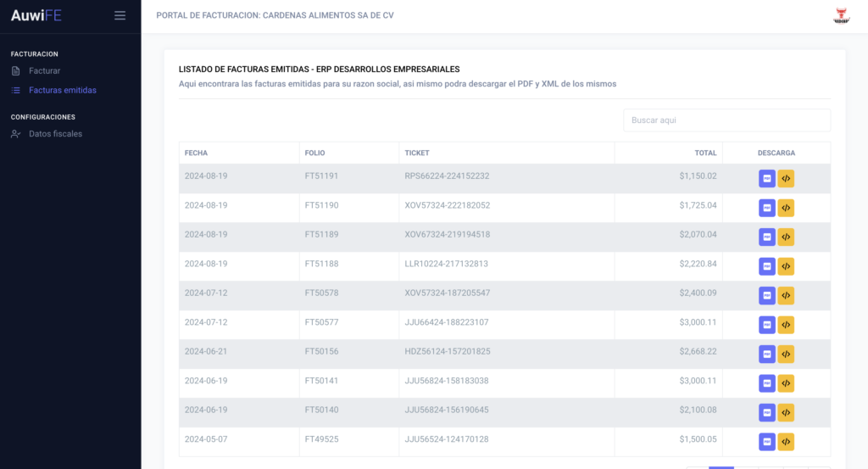Select Facturas emitidas in sidebar

coord(62,90)
